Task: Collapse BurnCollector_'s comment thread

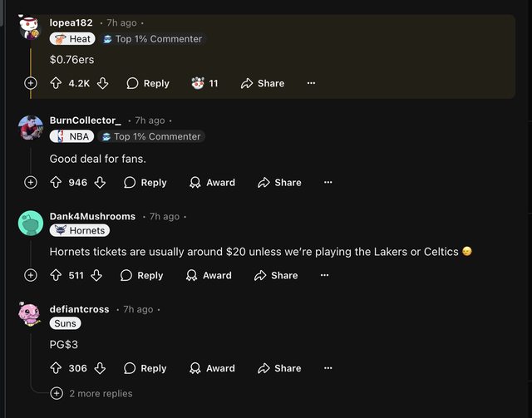Action: (x=31, y=182)
